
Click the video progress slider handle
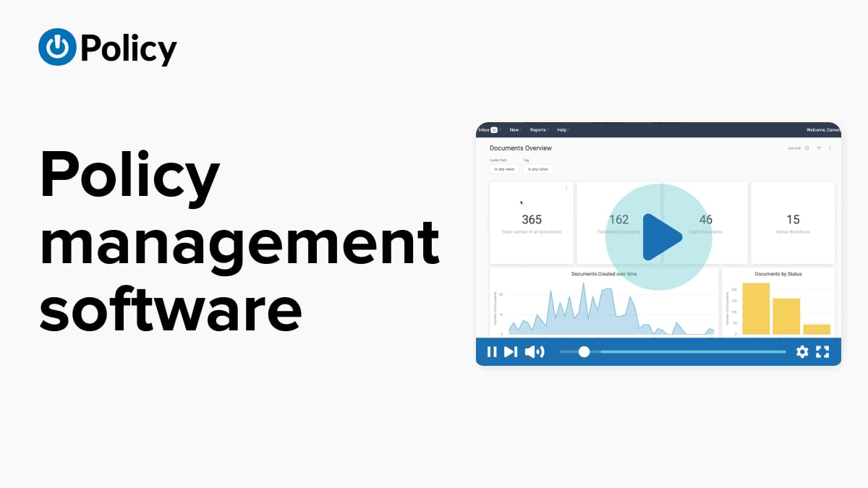584,352
